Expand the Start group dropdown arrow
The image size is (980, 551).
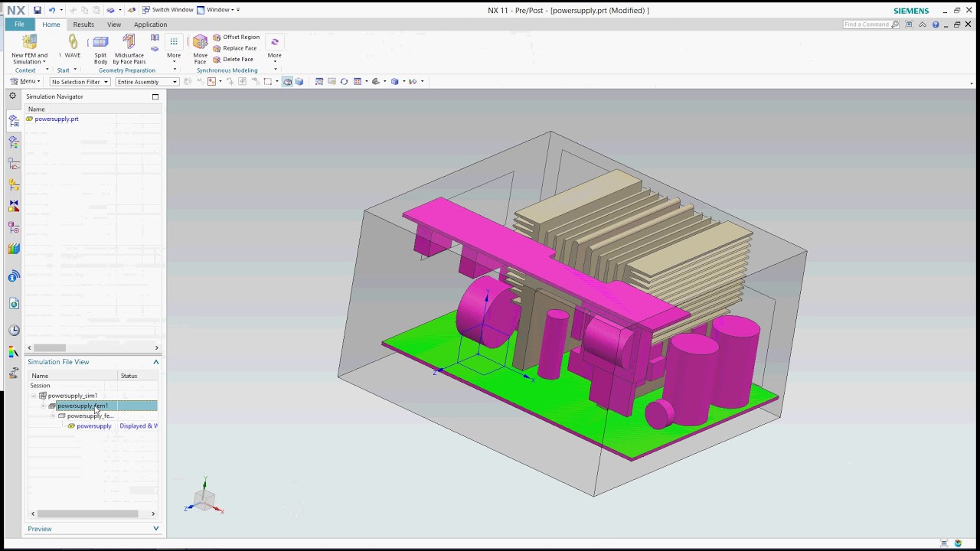(x=75, y=70)
